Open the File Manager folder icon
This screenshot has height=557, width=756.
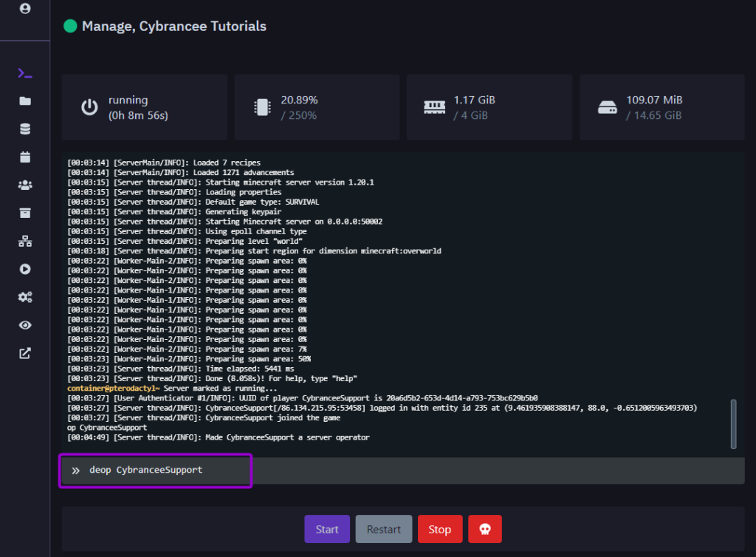point(25,101)
